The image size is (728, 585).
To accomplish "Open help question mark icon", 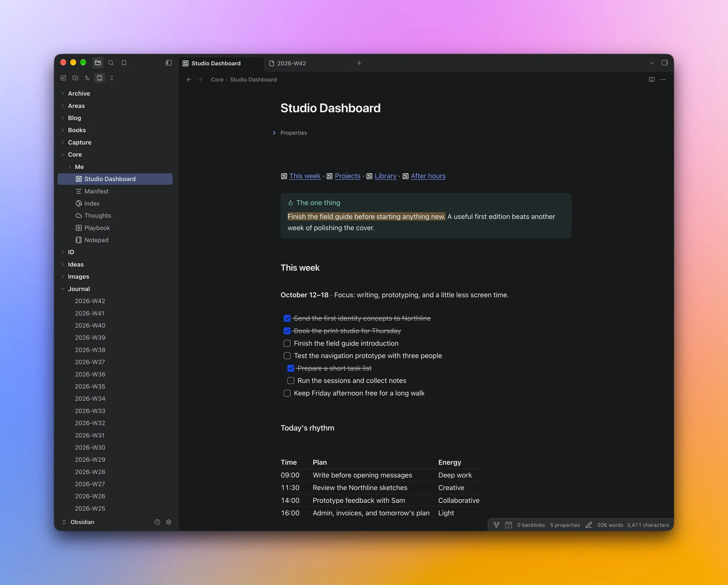I will coord(157,522).
